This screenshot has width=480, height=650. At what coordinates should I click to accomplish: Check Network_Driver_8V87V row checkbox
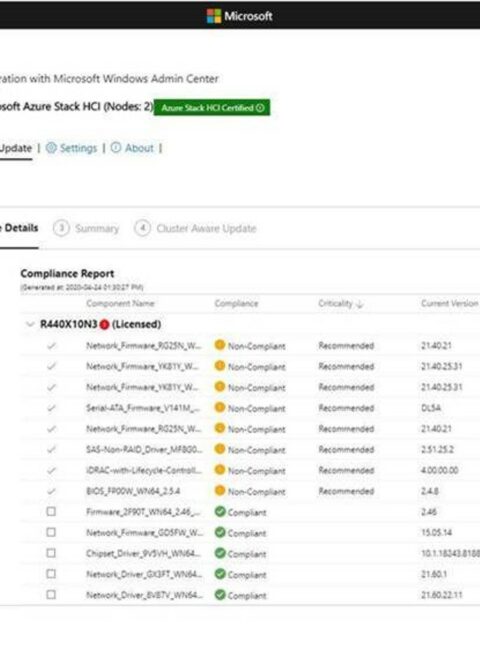click(51, 594)
